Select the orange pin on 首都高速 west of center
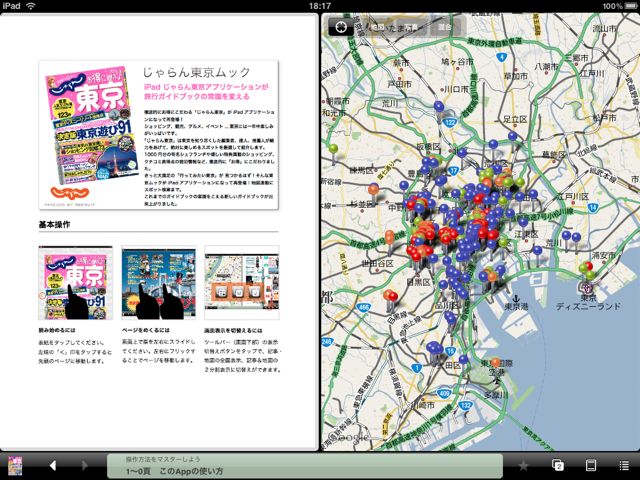 pyautogui.click(x=390, y=236)
